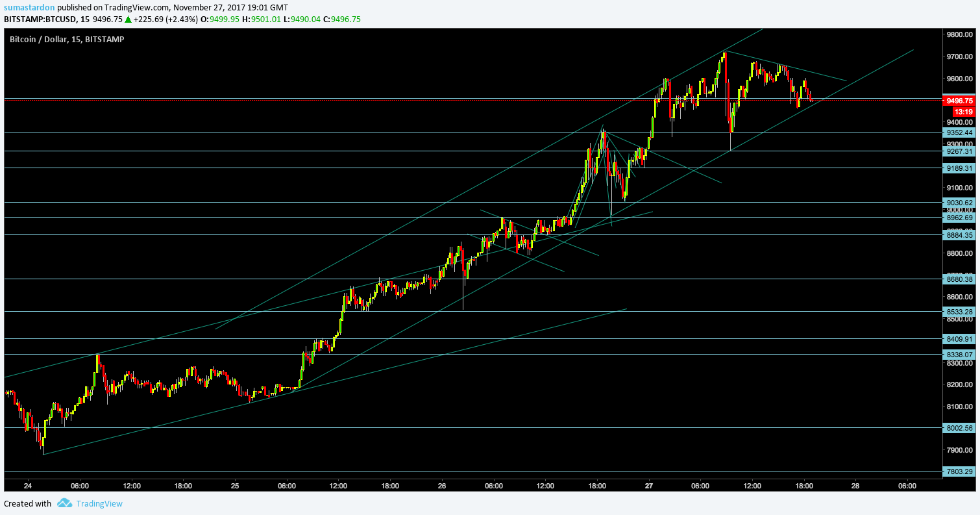The width and height of the screenshot is (980, 515).
Task: Click the red 9496.75 current price label
Action: click(959, 101)
